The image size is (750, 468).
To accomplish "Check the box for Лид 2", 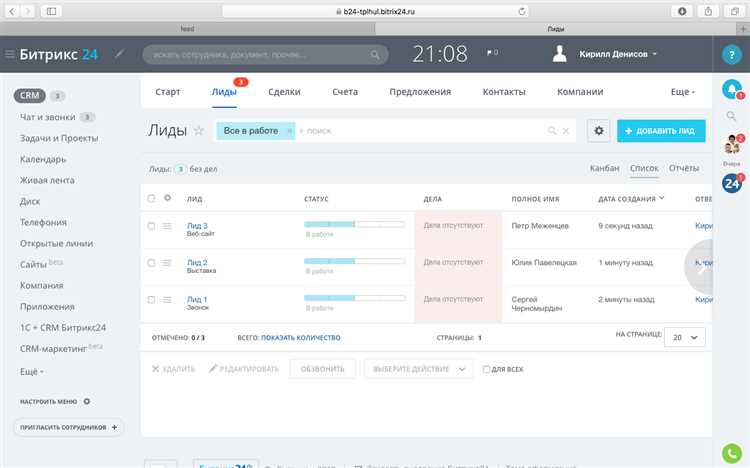I will [x=151, y=263].
